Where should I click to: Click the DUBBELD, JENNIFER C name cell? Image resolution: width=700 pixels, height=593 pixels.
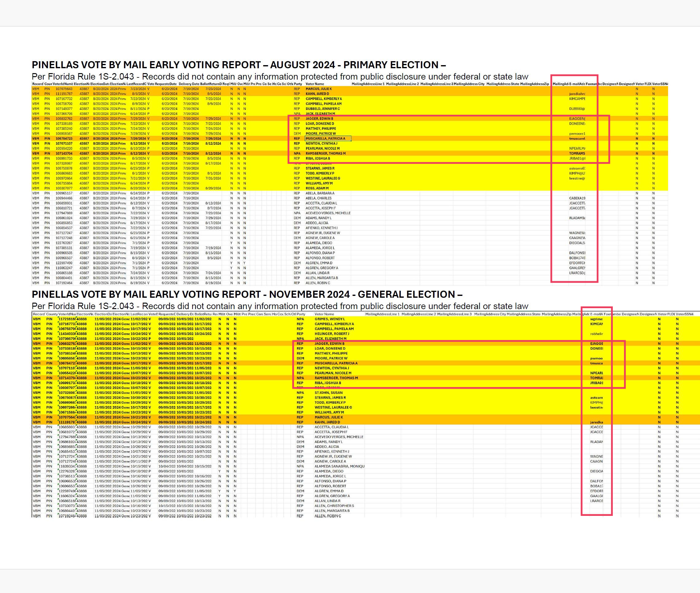(322, 108)
